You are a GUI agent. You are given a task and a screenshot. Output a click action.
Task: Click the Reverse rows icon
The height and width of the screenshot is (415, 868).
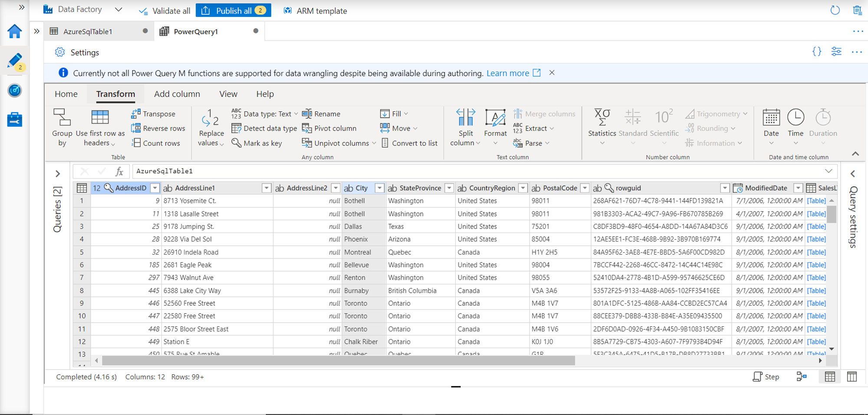(136, 128)
